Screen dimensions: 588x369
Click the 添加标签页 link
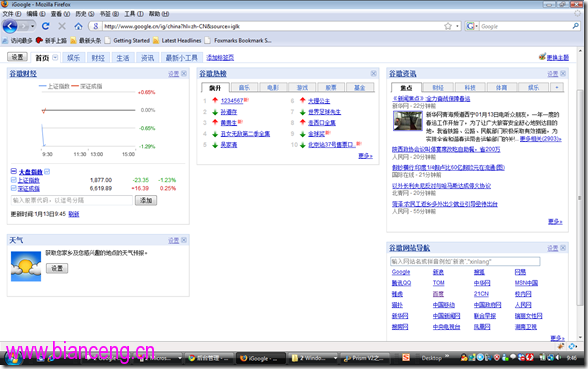[220, 57]
